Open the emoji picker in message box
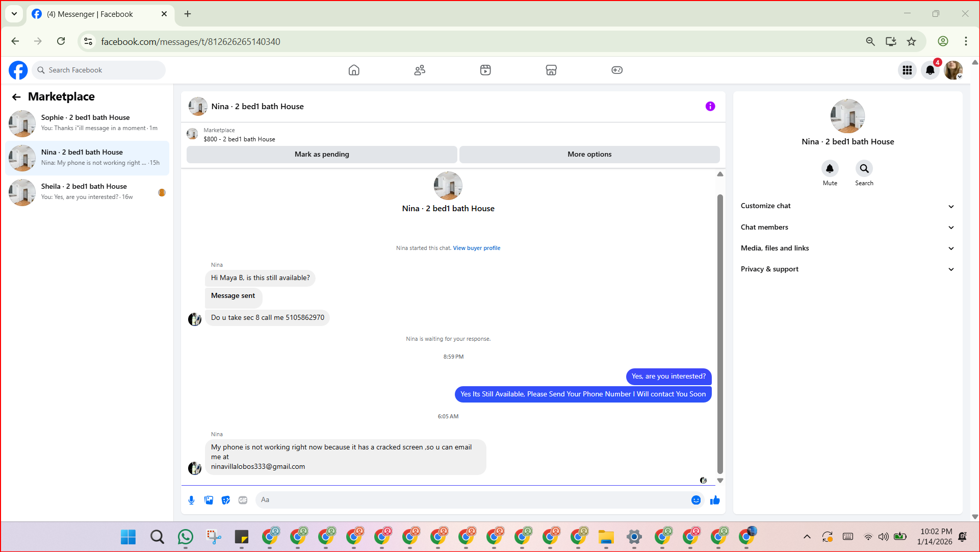This screenshot has width=980, height=552. (695, 500)
